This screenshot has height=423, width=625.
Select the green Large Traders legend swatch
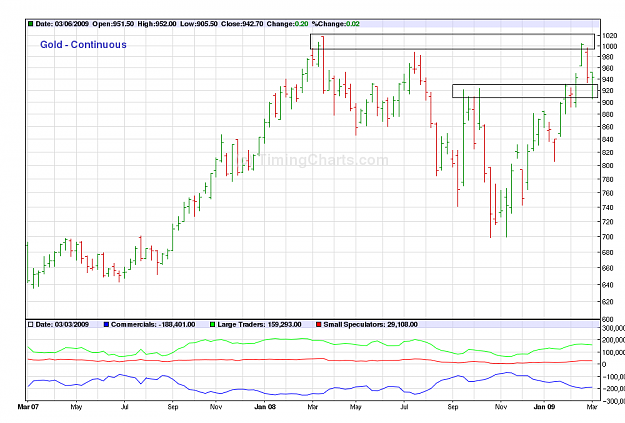212,325
